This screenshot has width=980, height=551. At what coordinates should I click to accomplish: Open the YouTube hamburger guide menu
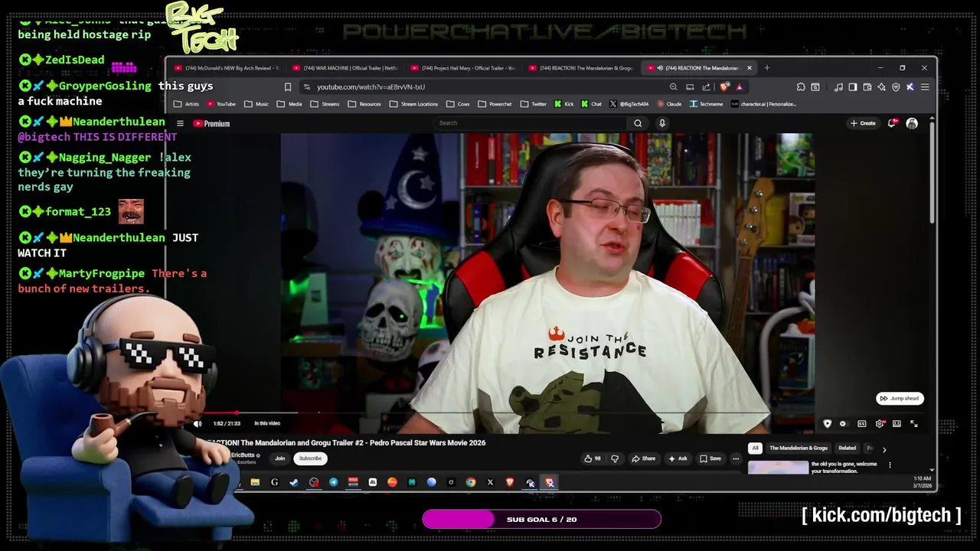pyautogui.click(x=180, y=123)
